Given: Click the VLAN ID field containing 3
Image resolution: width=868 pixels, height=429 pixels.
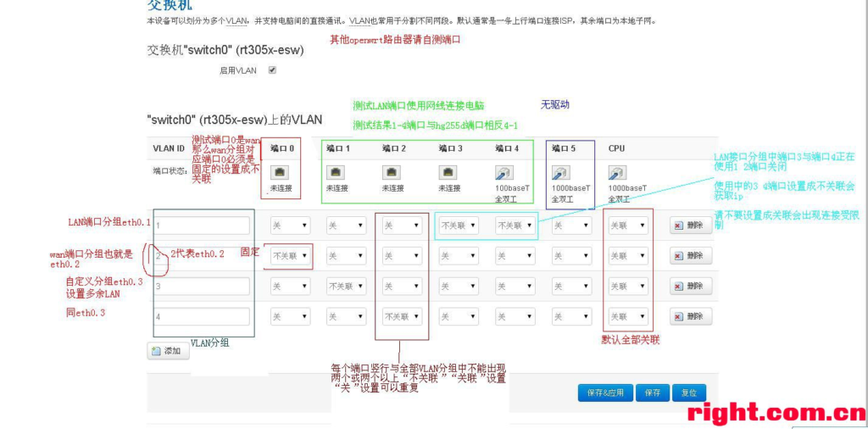Looking at the screenshot, I should (x=202, y=287).
